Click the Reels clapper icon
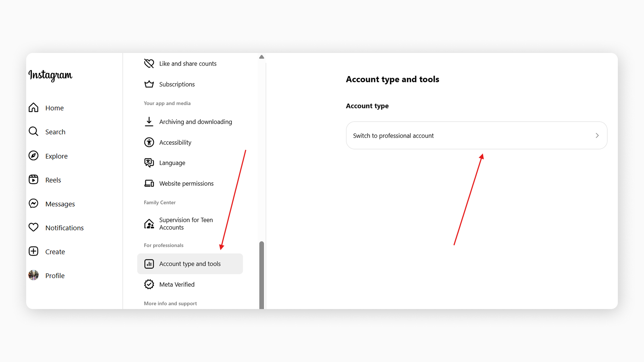The image size is (644, 362). point(34,180)
